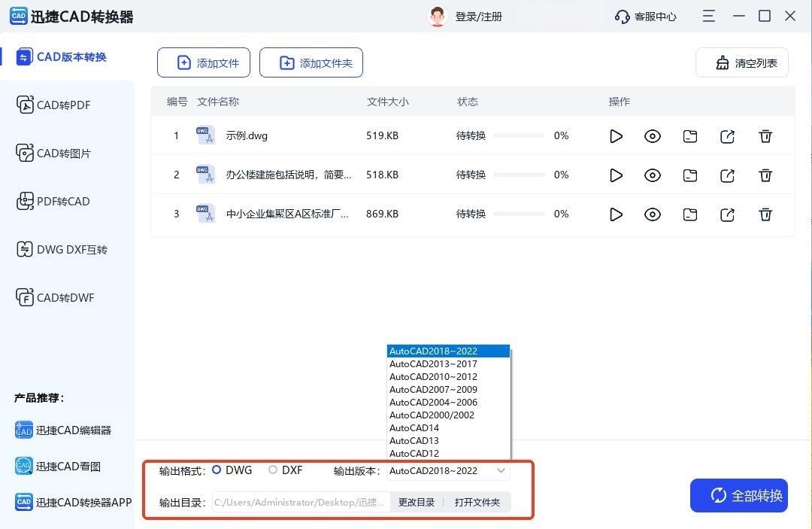This screenshot has height=529, width=812.
Task: Switch to CAD转PDF sidebar tab
Action: coord(64,105)
